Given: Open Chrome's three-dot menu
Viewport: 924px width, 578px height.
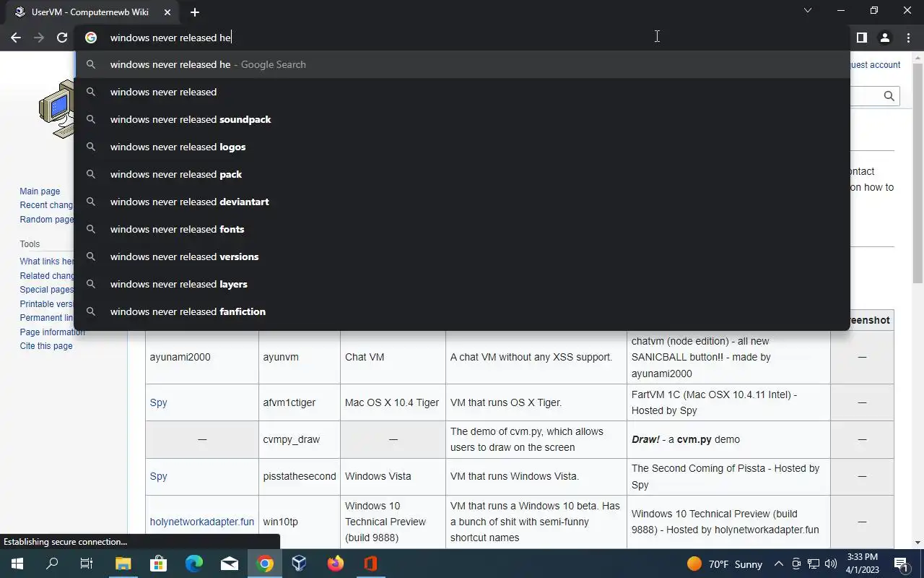Looking at the screenshot, I should point(907,38).
